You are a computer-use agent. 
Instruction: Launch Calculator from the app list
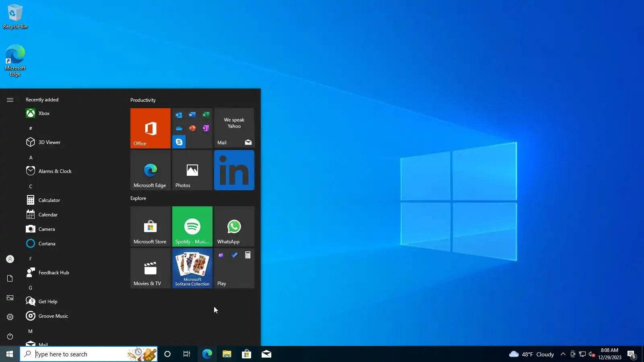point(72,200)
